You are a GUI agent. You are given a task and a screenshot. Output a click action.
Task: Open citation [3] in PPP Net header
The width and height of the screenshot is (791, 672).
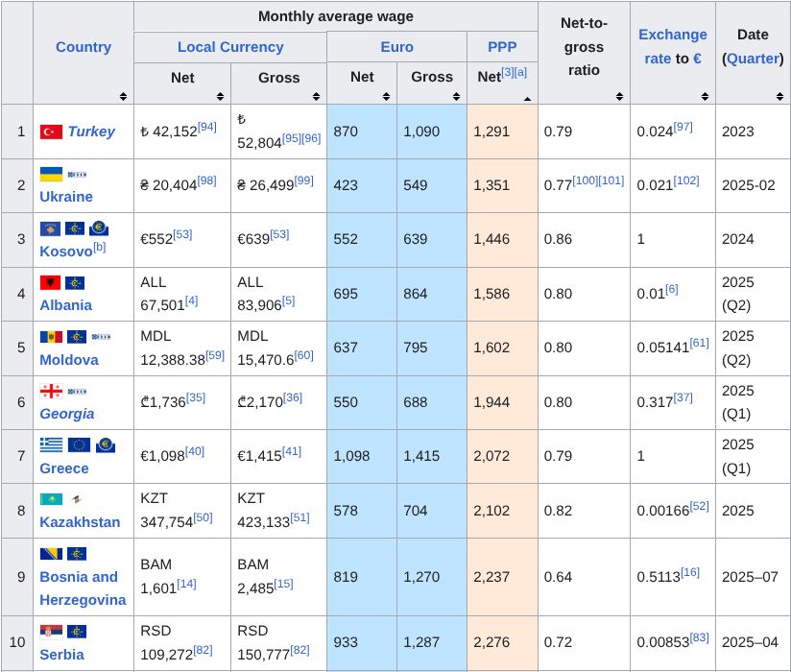[508, 72]
